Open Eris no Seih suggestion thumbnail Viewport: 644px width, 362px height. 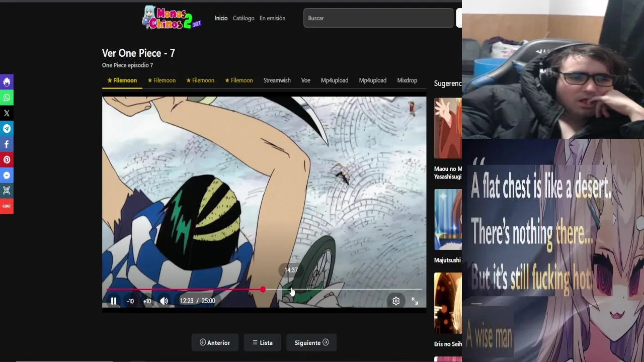(448, 303)
